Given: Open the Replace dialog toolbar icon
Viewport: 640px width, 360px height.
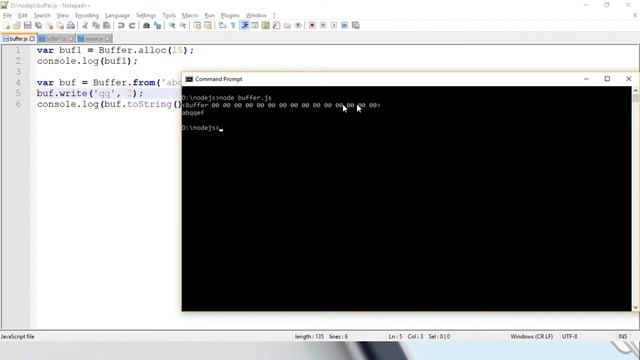Looking at the screenshot, I should 157,25.
